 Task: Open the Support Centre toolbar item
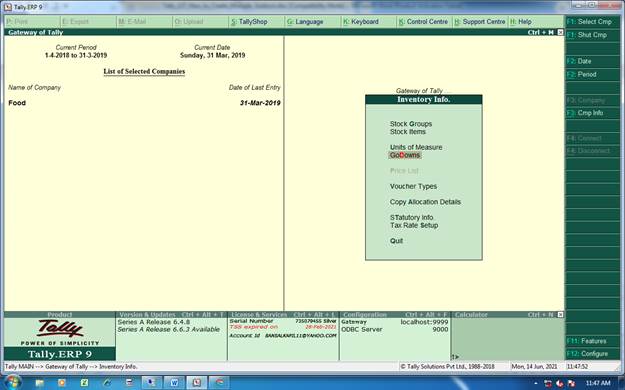(480, 22)
